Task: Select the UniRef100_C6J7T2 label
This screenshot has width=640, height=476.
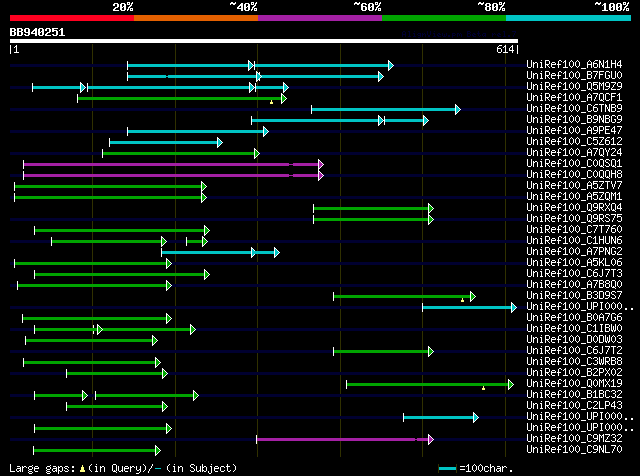Action: click(x=574, y=351)
